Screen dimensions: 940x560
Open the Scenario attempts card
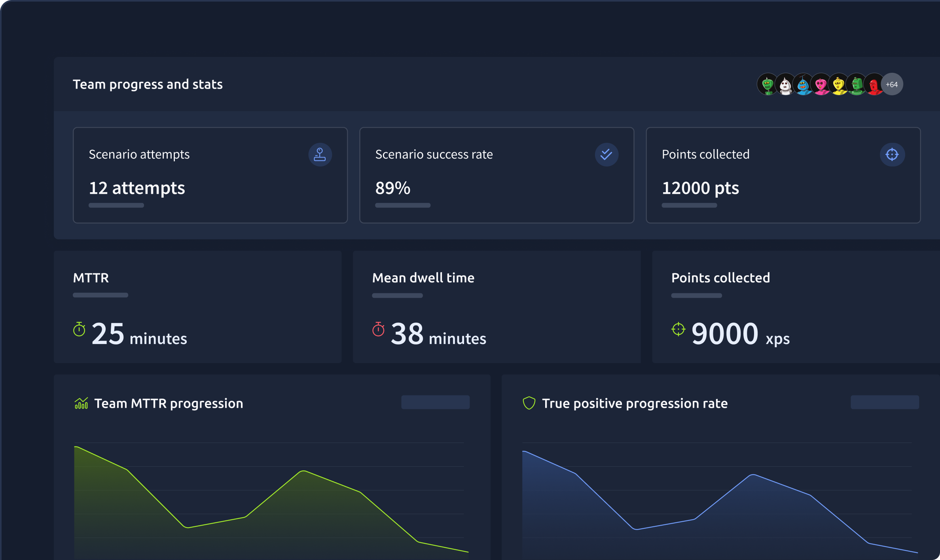tap(210, 175)
